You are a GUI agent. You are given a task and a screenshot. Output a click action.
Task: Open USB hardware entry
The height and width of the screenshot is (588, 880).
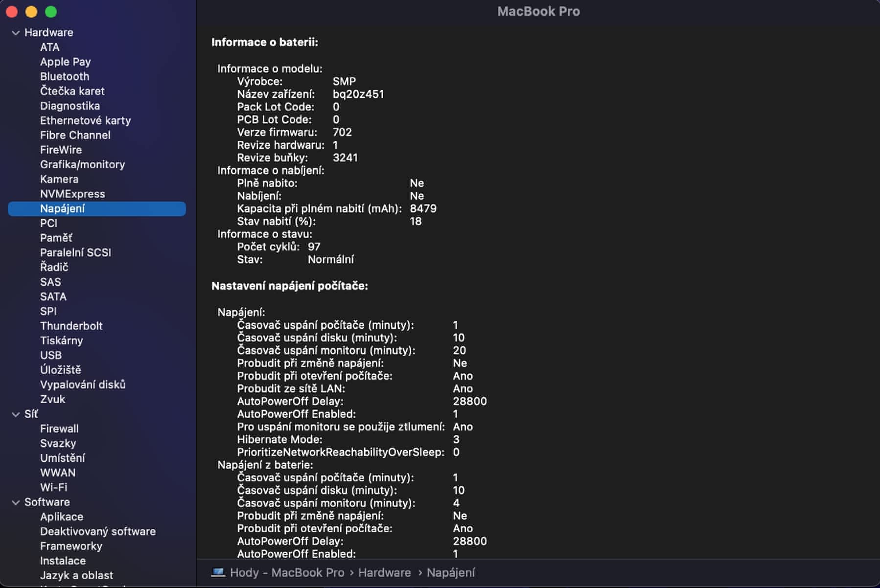(x=51, y=355)
